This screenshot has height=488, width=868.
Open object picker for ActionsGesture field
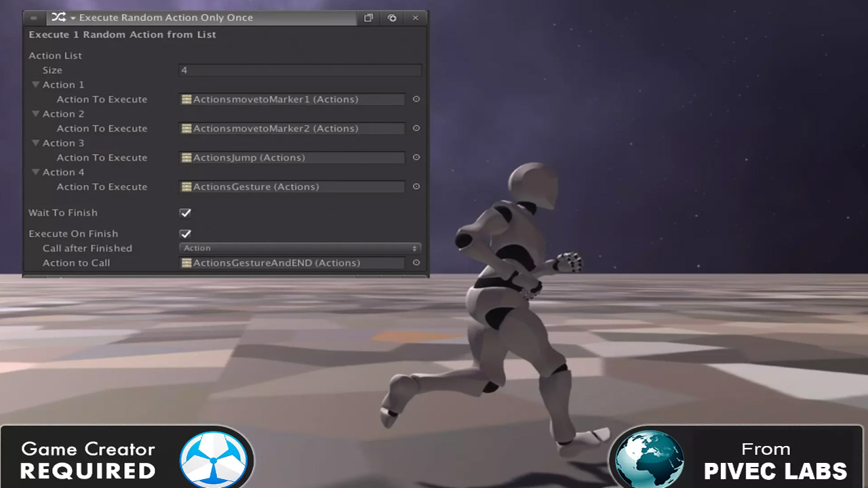(416, 186)
